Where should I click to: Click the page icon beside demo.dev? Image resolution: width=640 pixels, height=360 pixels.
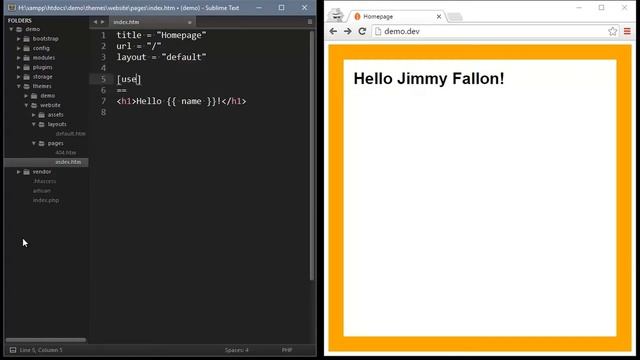[x=378, y=31]
